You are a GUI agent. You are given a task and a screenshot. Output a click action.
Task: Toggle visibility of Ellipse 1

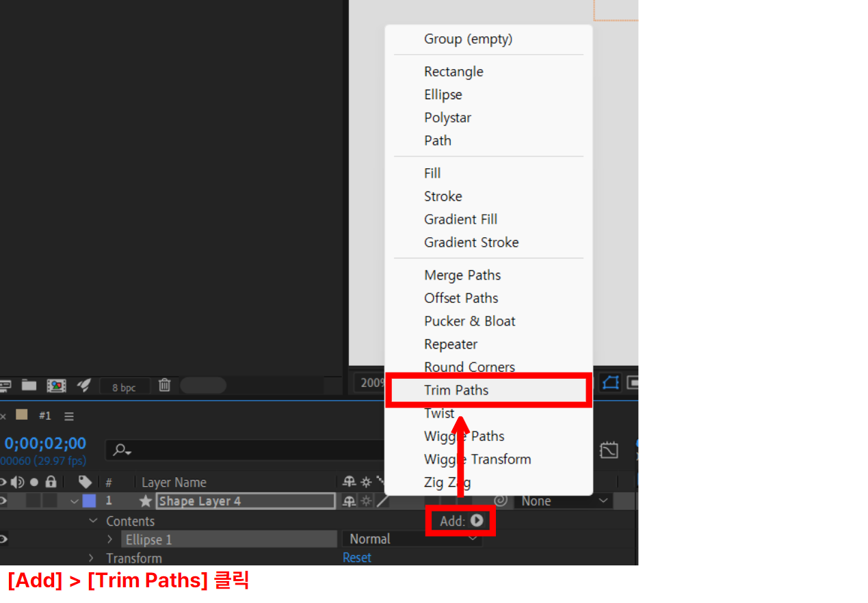4,539
